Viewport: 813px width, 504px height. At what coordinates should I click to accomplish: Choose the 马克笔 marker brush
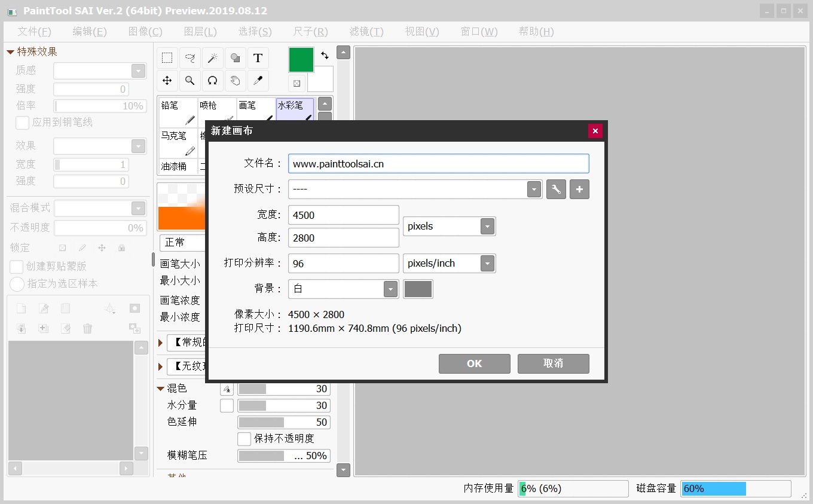(x=178, y=143)
